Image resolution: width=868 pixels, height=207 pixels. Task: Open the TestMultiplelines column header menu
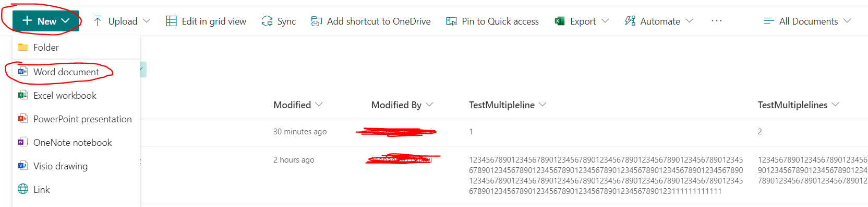pos(835,105)
